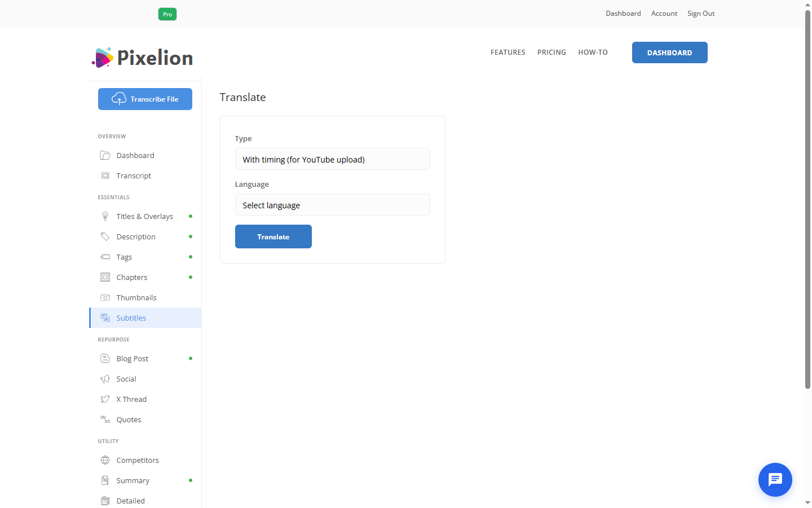812x508 pixels.
Task: Open the Select language dropdown
Action: [333, 205]
